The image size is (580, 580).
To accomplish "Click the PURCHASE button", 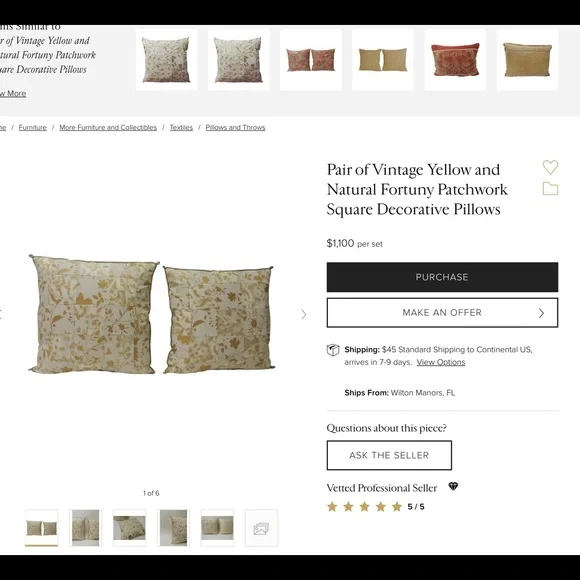I will tap(442, 277).
